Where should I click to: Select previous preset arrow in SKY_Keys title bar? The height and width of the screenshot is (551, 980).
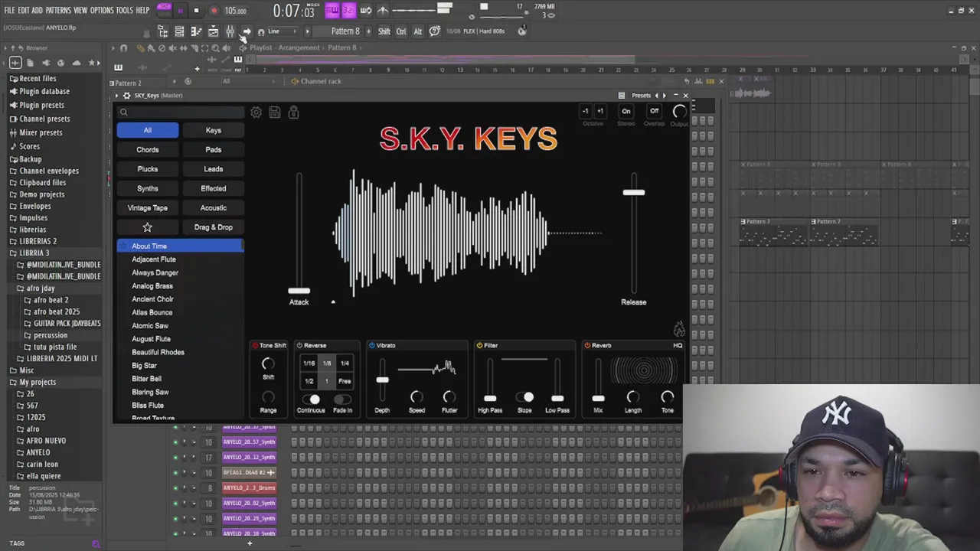[x=656, y=96]
